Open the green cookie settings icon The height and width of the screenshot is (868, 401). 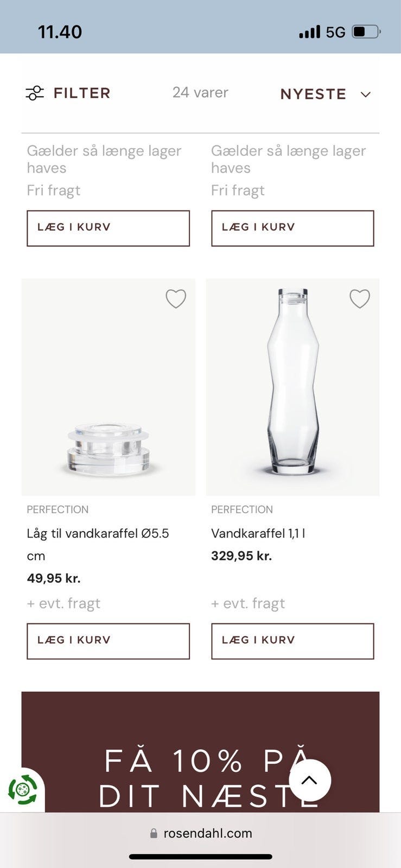tap(22, 790)
